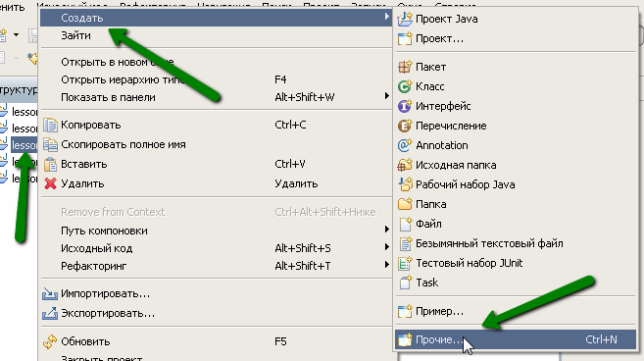Click the Проект... icon
The height and width of the screenshot is (361, 644).
(x=405, y=38)
